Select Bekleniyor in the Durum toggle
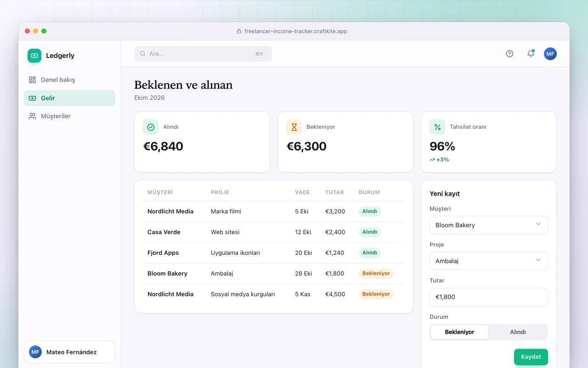 tap(459, 332)
